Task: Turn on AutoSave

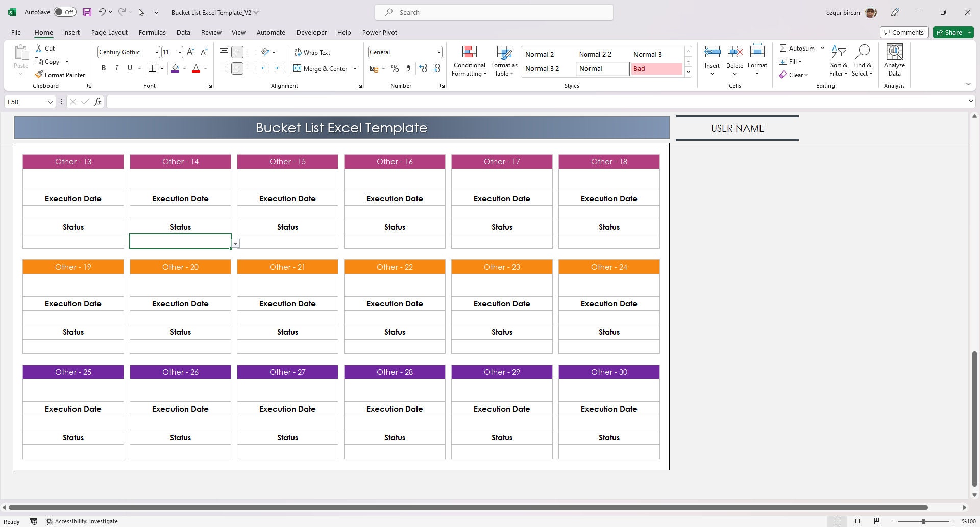Action: (65, 11)
